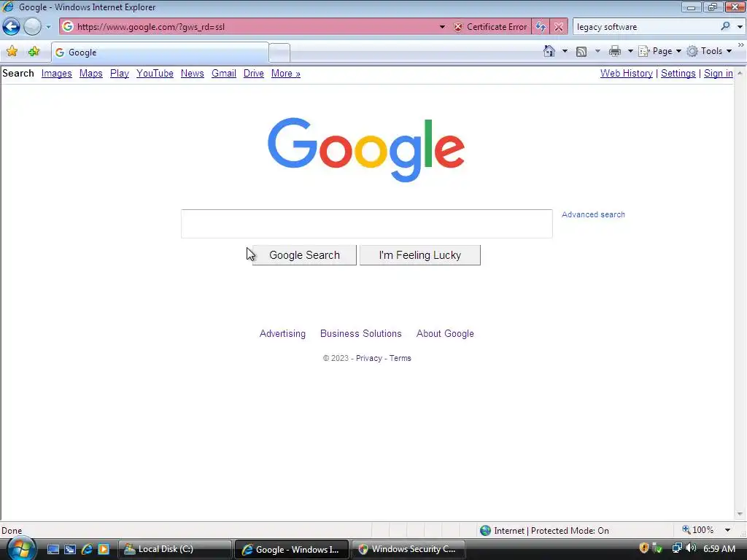This screenshot has height=560, width=747.
Task: Click the security alert shield tray icon
Action: tap(643, 548)
